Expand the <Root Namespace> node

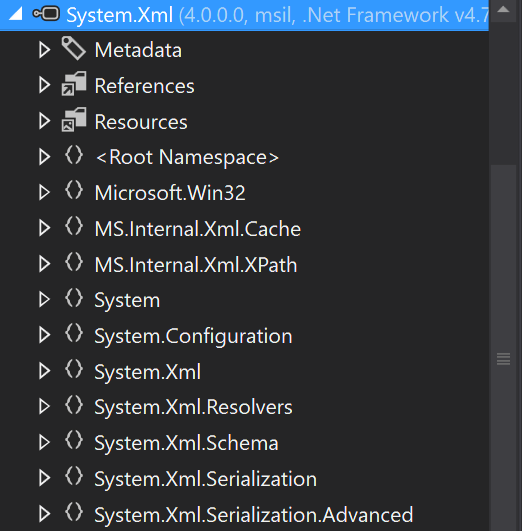(44, 157)
